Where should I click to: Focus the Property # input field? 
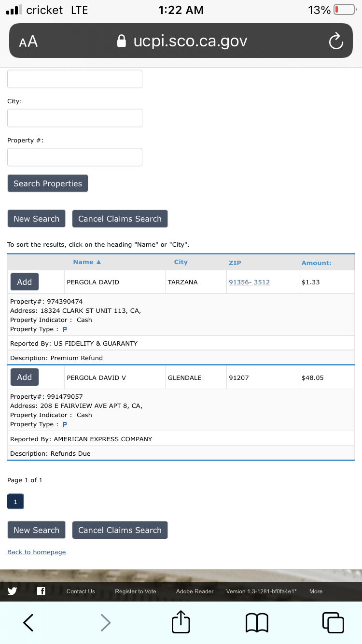tap(75, 157)
